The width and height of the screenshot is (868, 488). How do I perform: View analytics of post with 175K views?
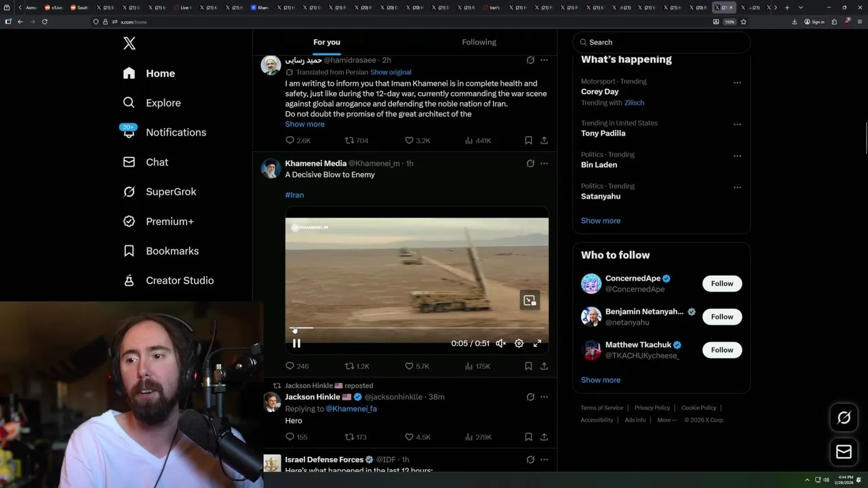point(477,366)
